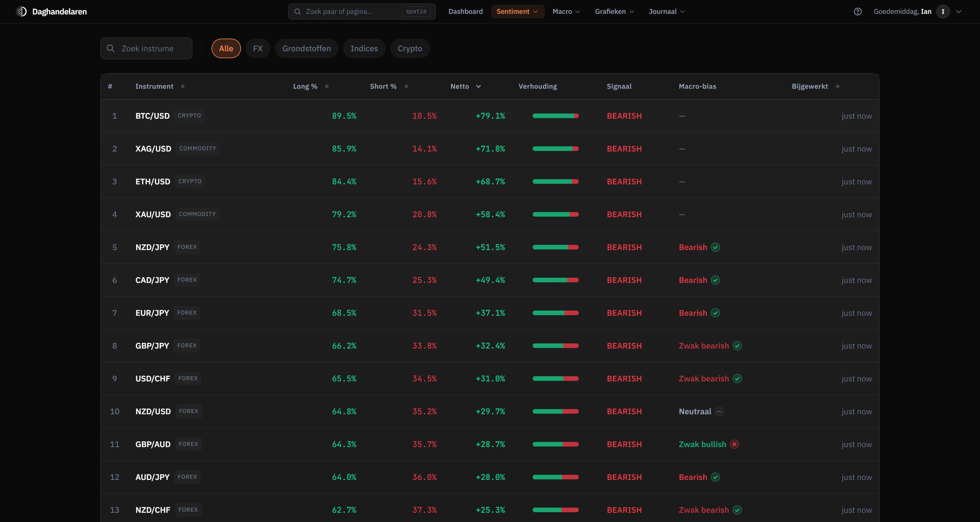Image resolution: width=980 pixels, height=522 pixels.
Task: Click the 85.9% long value
Action: [x=344, y=149]
